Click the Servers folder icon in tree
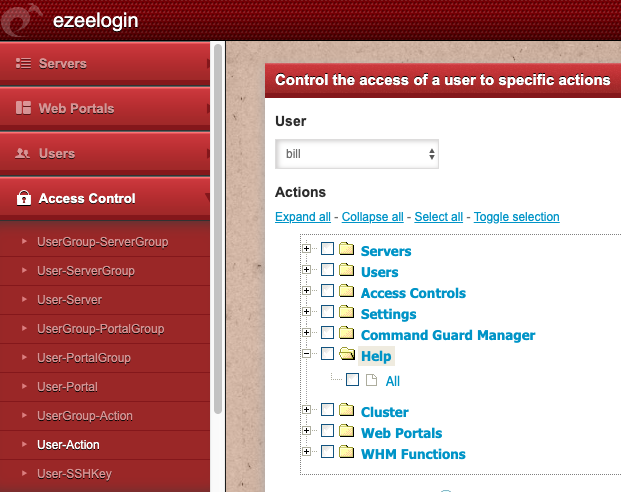The width and height of the screenshot is (621, 492). [347, 249]
